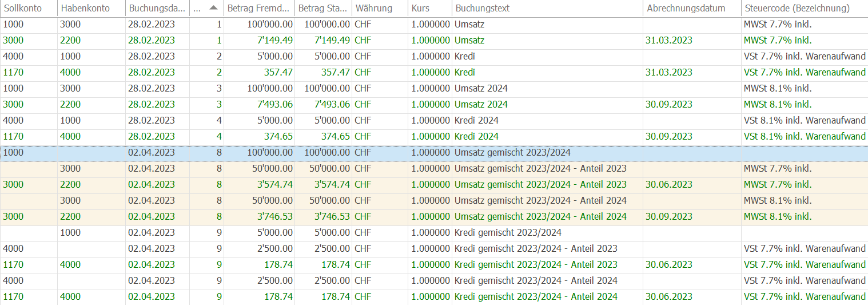
Task: Click the 28.02.2023 date in the 374.65 row
Action: coord(152,136)
